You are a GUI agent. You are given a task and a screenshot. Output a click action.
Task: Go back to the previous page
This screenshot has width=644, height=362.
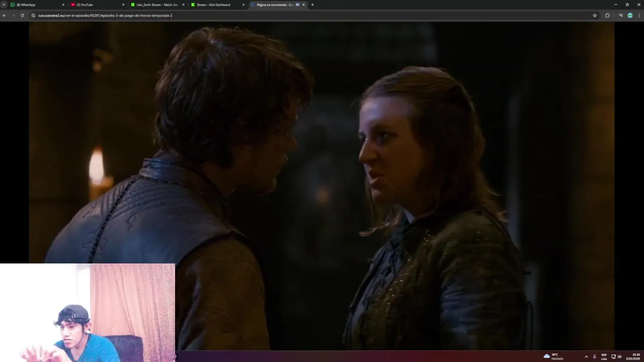4,15
